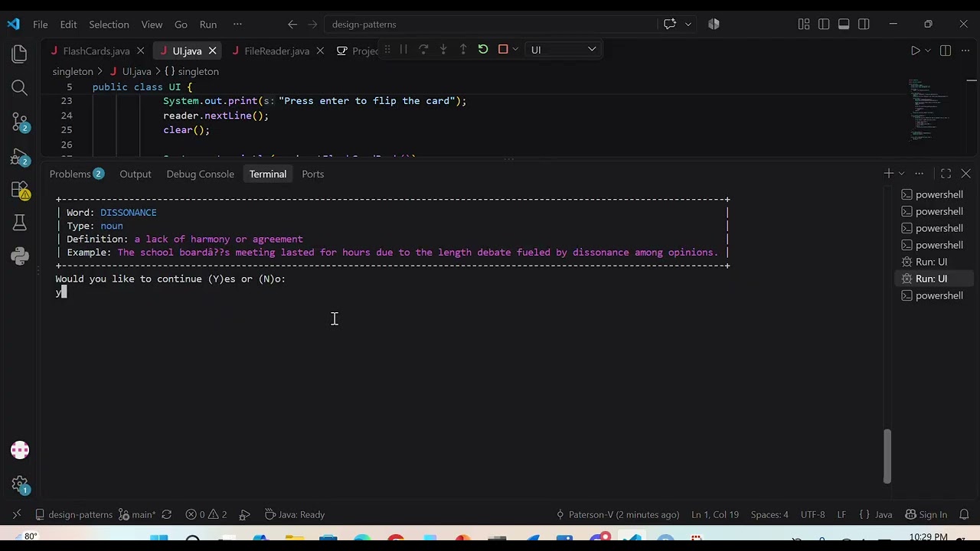Split the editor right
This screenshot has height=551, width=980.
(946, 51)
